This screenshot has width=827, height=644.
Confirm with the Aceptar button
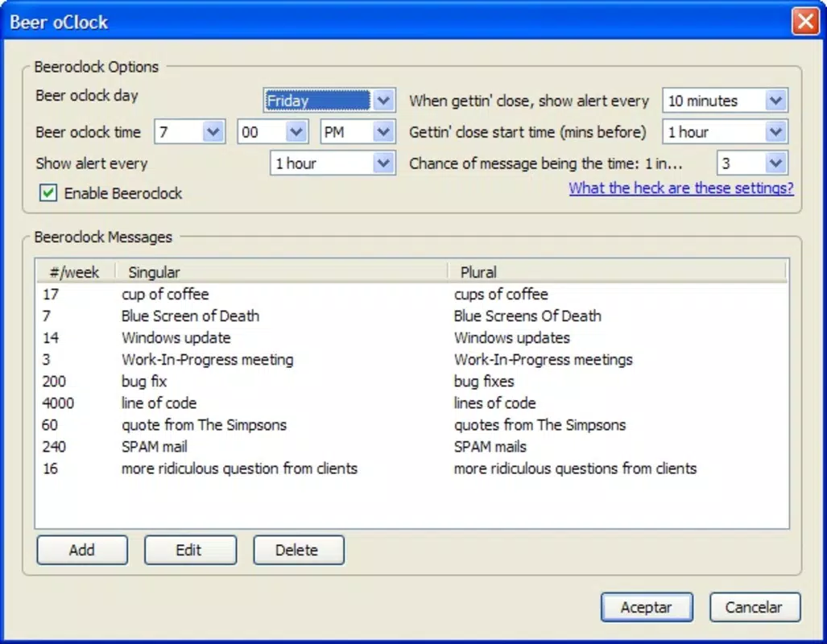647,607
